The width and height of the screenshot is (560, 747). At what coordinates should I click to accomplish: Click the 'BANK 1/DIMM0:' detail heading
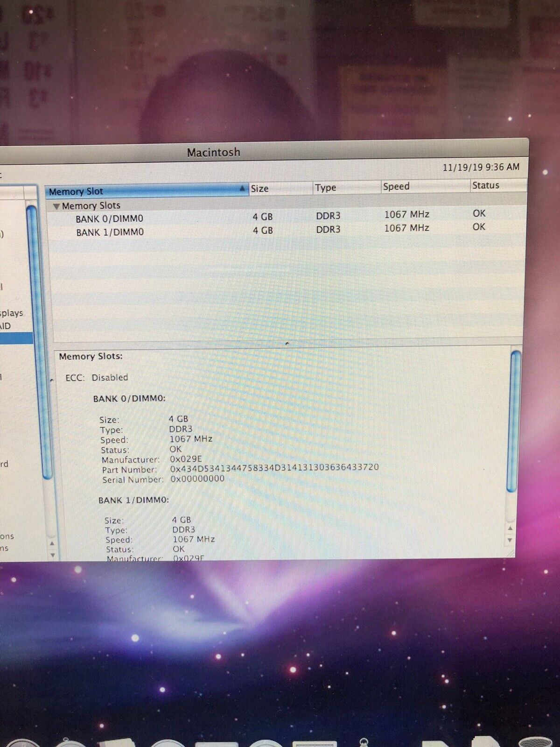(x=133, y=500)
